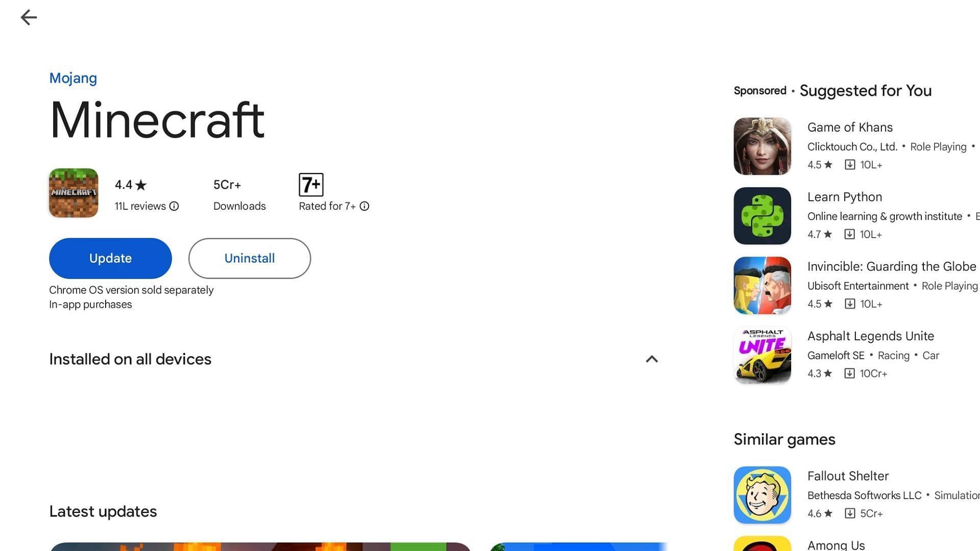Select Latest updates section label
The height and width of the screenshot is (551, 980).
click(x=103, y=512)
